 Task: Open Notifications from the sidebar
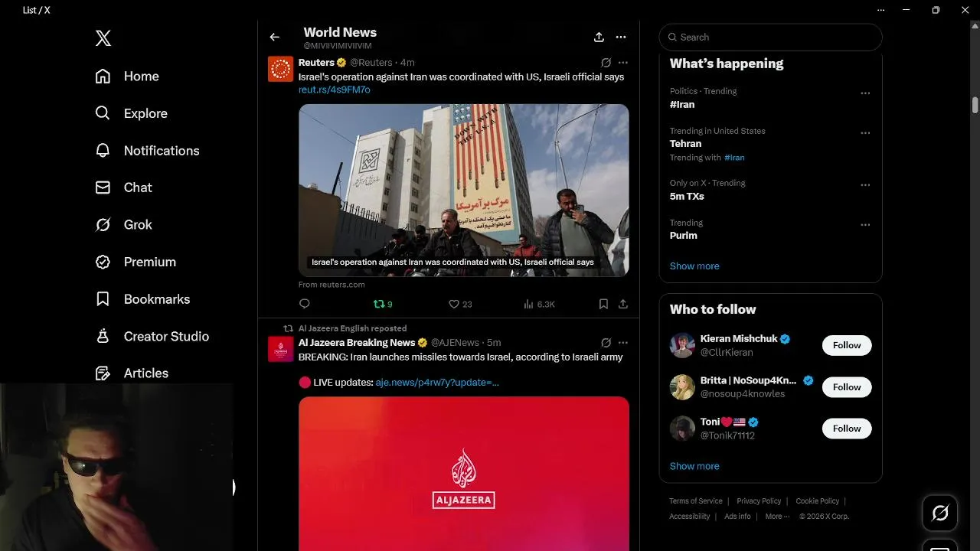pos(147,151)
